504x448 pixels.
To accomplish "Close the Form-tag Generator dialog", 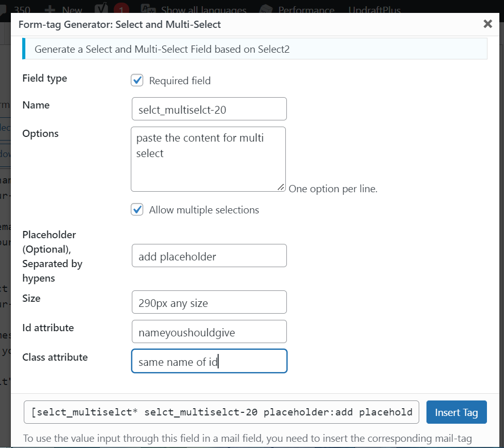I will click(x=487, y=24).
